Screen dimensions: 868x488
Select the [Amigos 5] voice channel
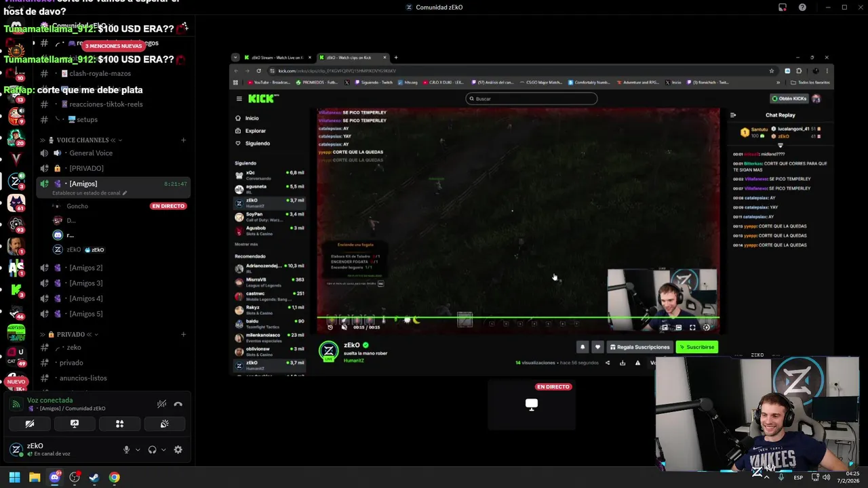[85, 314]
